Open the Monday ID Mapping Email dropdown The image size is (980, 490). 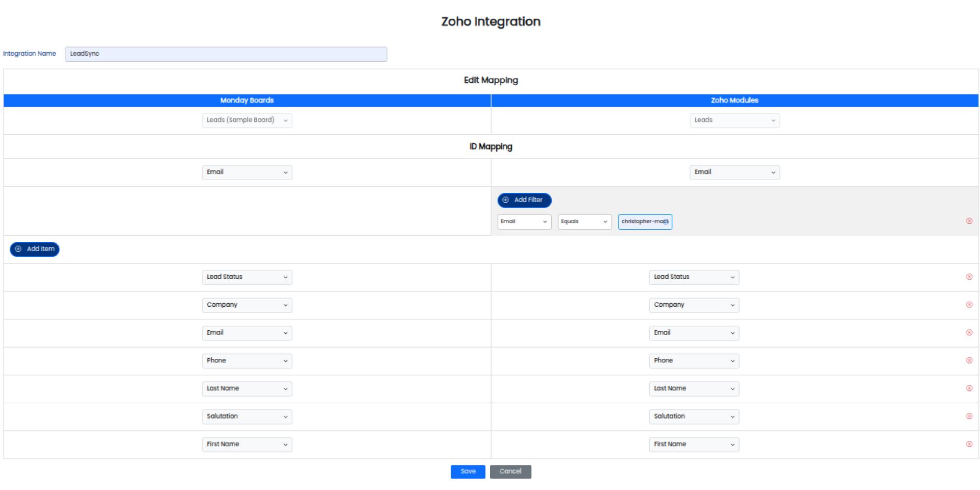click(x=247, y=173)
